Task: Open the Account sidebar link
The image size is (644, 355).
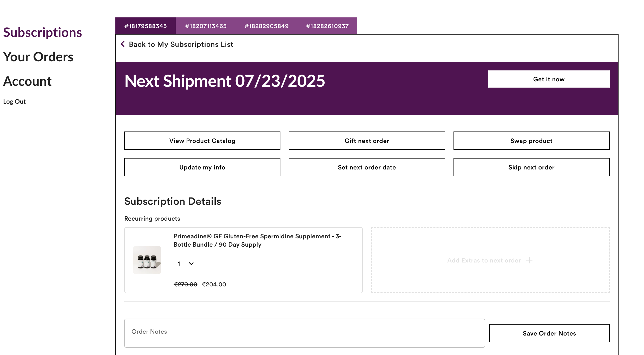Action: 27,81
